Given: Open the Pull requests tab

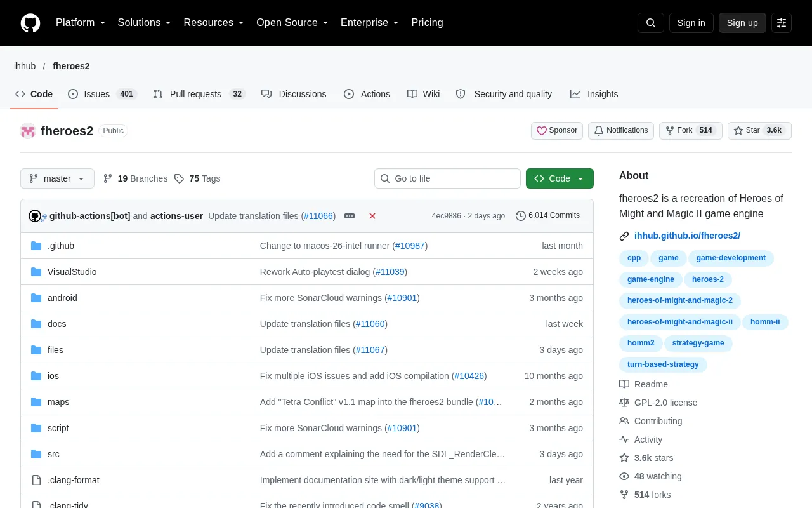Looking at the screenshot, I should (199, 94).
